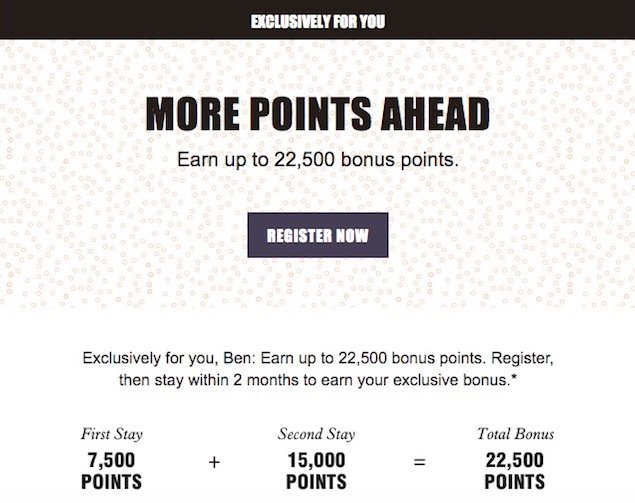Click the black header bar
The height and width of the screenshot is (503, 635).
[318, 19]
